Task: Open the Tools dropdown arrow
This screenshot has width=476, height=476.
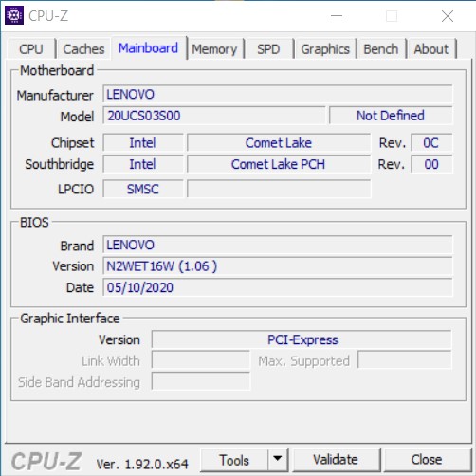Action: pyautogui.click(x=278, y=459)
